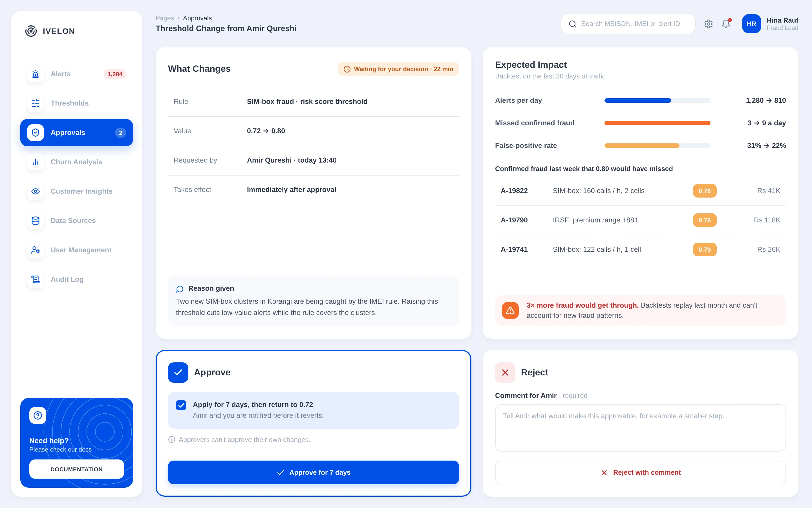812x508 pixels.
Task: Click Reject with comment button
Action: point(640,472)
